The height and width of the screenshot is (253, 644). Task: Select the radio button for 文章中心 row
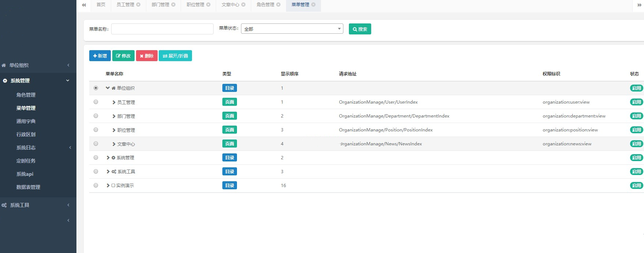click(96, 144)
